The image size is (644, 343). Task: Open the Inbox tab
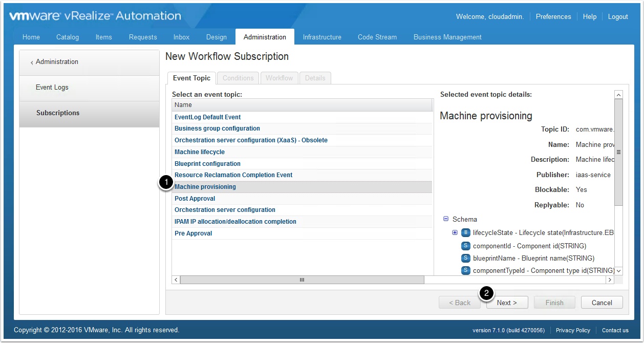tap(181, 37)
